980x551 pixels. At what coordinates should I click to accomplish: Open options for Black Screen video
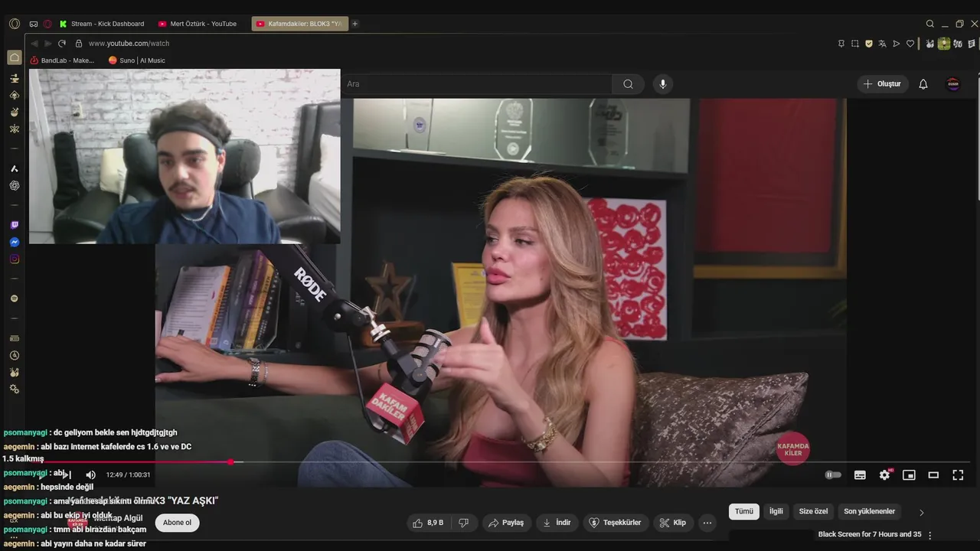point(930,535)
